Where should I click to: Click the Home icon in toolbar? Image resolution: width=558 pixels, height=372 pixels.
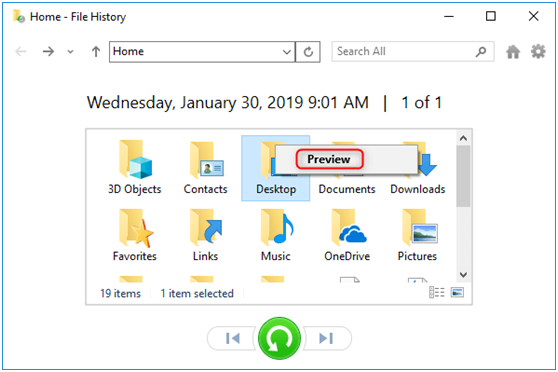513,52
